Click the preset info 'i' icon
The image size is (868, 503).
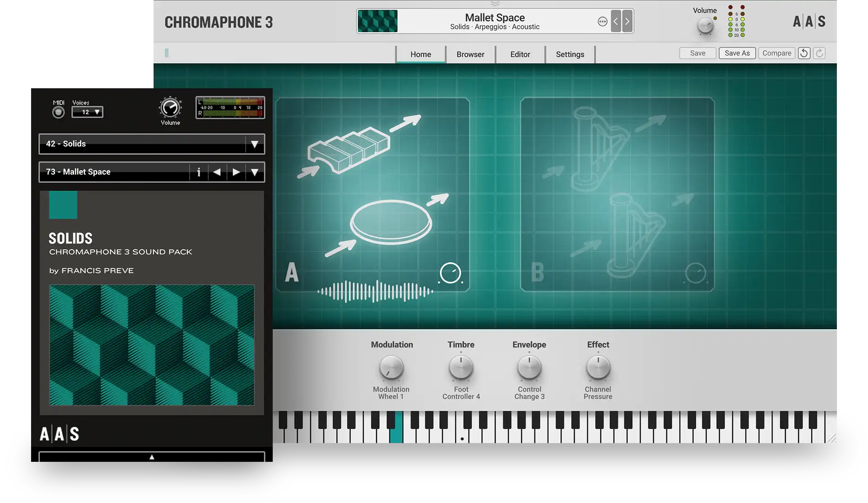pos(199,172)
